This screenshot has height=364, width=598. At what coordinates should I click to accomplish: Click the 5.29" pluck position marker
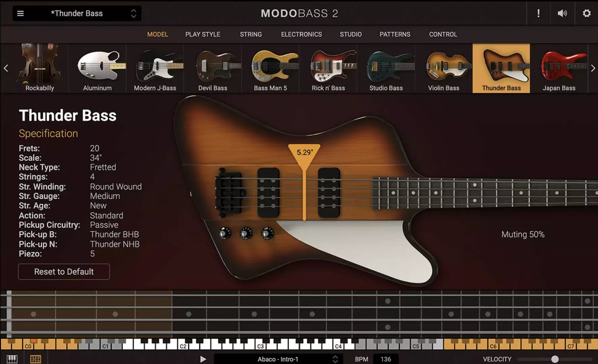[x=304, y=153]
